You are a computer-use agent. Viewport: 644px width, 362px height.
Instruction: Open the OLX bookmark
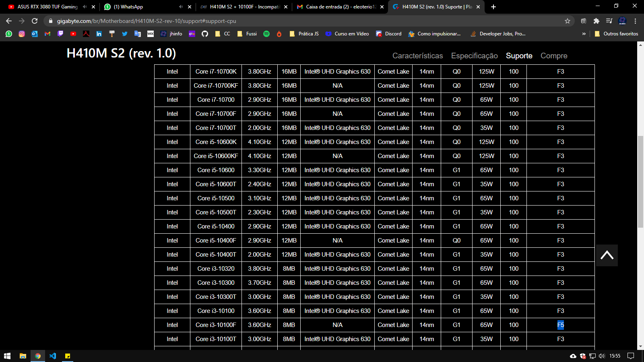(x=192, y=34)
